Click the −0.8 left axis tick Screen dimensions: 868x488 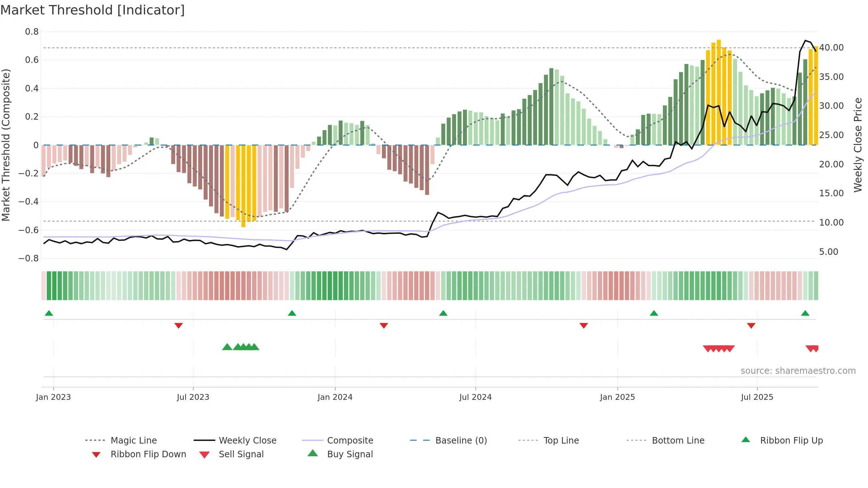(29, 258)
